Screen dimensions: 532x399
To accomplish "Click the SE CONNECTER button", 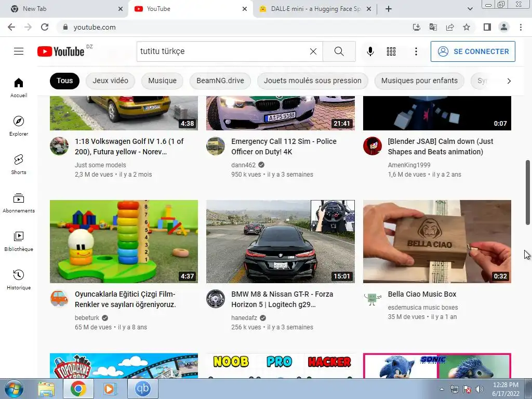I will click(x=473, y=51).
